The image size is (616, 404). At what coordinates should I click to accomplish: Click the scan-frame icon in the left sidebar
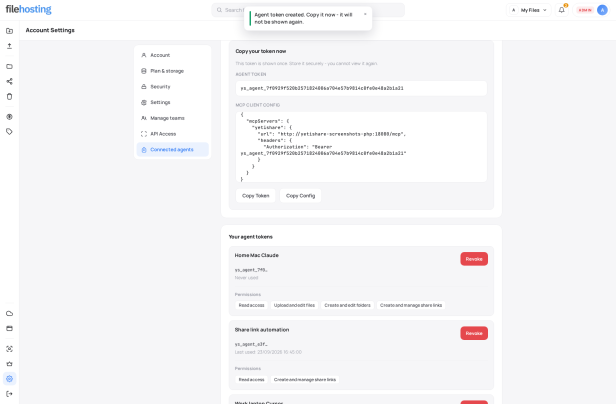(x=9, y=349)
